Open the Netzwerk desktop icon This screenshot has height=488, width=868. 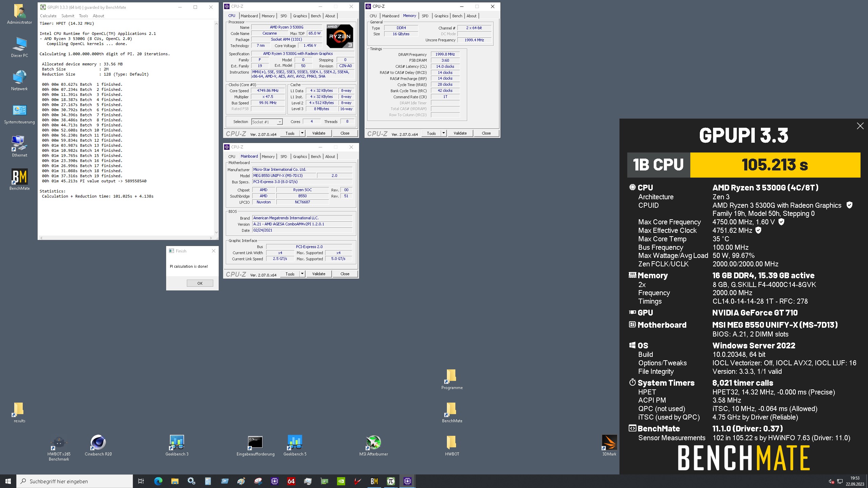19,80
